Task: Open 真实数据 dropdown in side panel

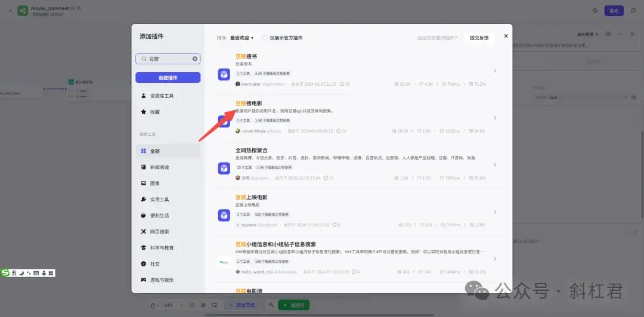Action: click(588, 34)
